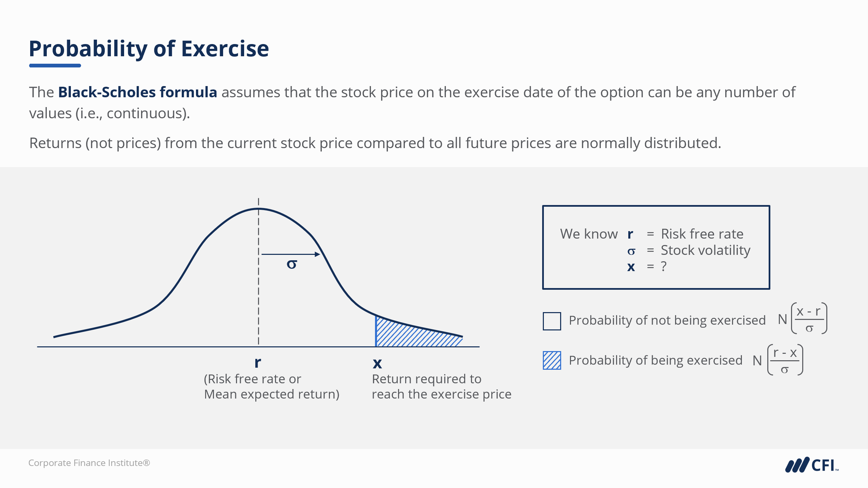The width and height of the screenshot is (868, 488).
Task: Click the "Mean expected return)" caption line
Action: click(x=272, y=394)
